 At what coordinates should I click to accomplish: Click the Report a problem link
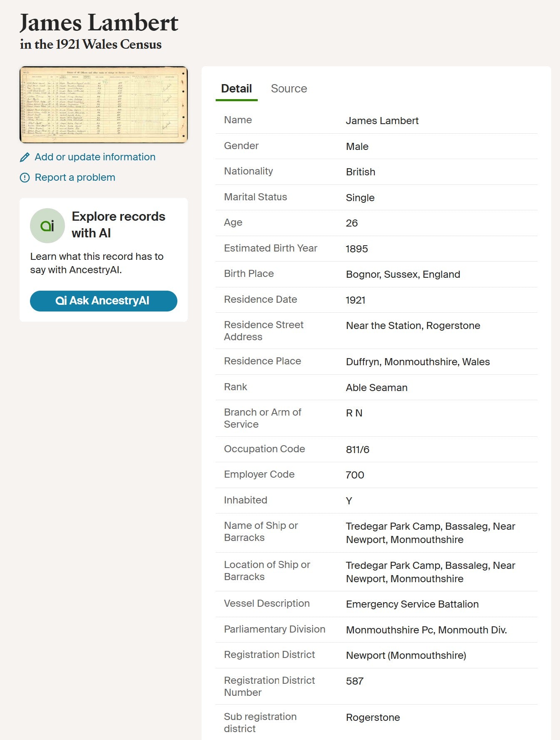coord(75,177)
